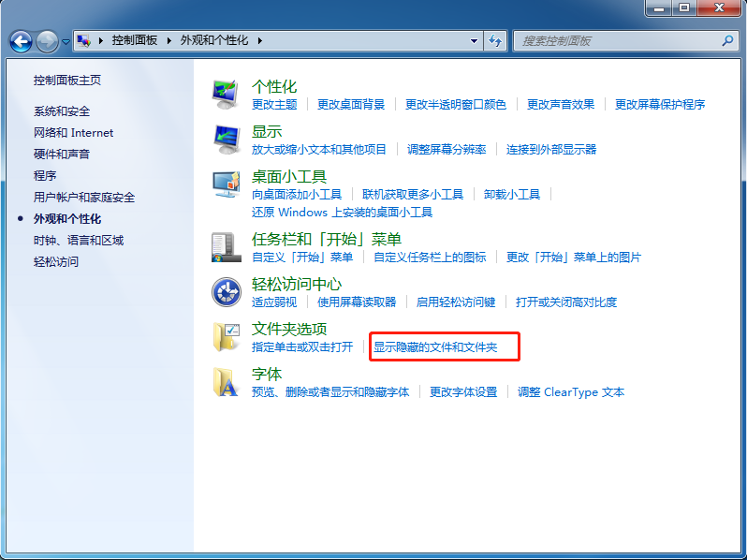The width and height of the screenshot is (747, 560).
Task: Open the recent pages dropdown arrow
Action: coord(66,42)
